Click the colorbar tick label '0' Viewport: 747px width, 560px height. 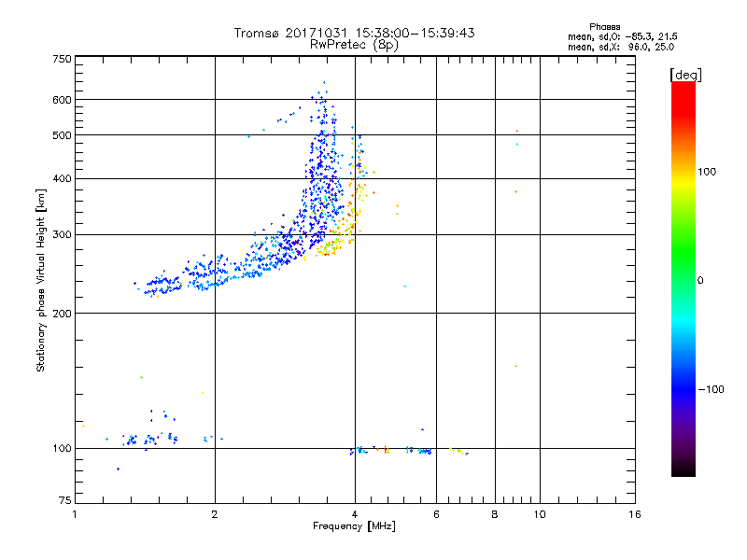coord(700,281)
